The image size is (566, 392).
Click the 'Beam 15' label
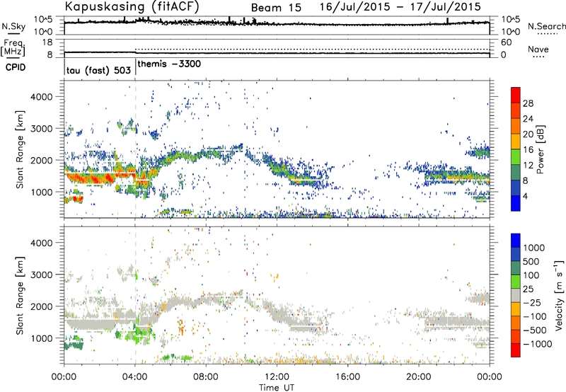276,8
